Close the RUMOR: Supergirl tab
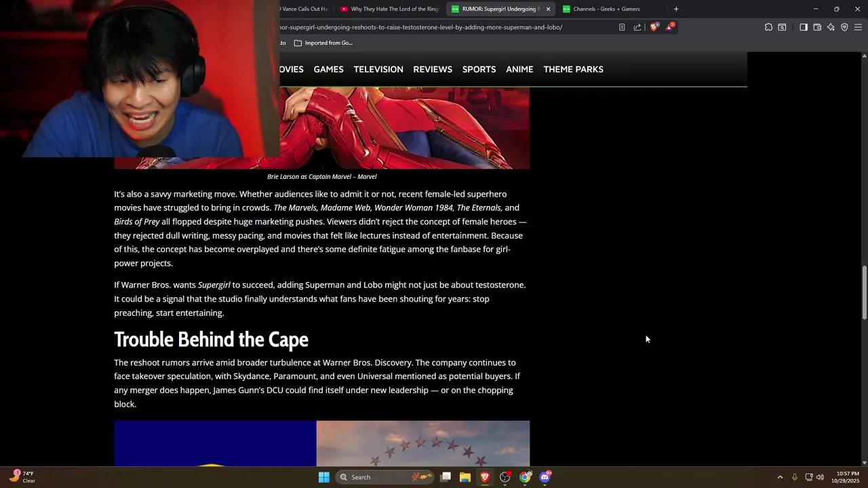 point(548,9)
